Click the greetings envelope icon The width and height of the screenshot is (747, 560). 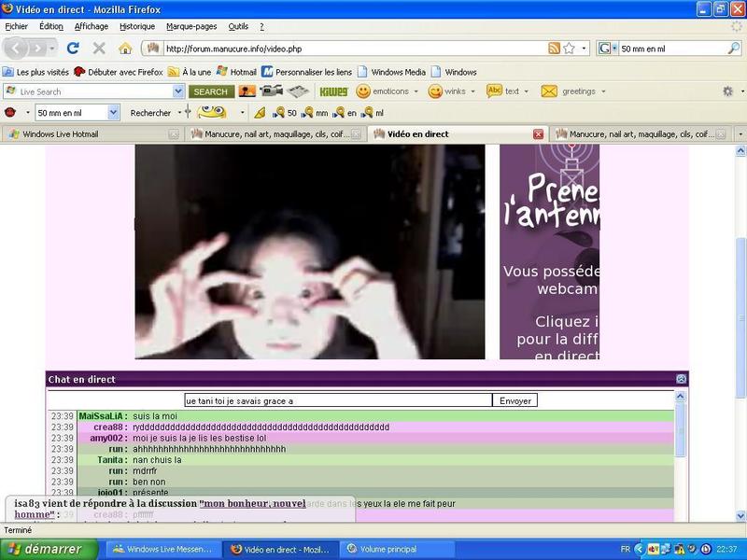pyautogui.click(x=549, y=91)
